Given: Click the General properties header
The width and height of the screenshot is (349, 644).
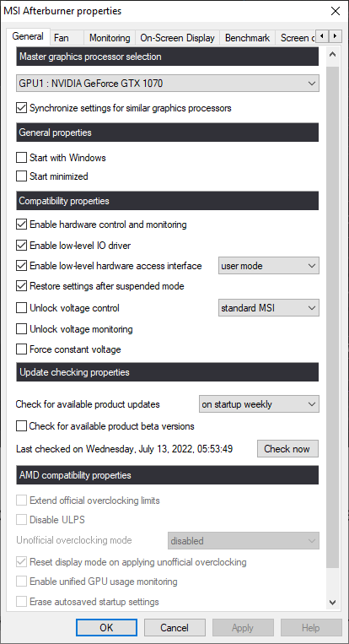Looking at the screenshot, I should pyautogui.click(x=168, y=133).
